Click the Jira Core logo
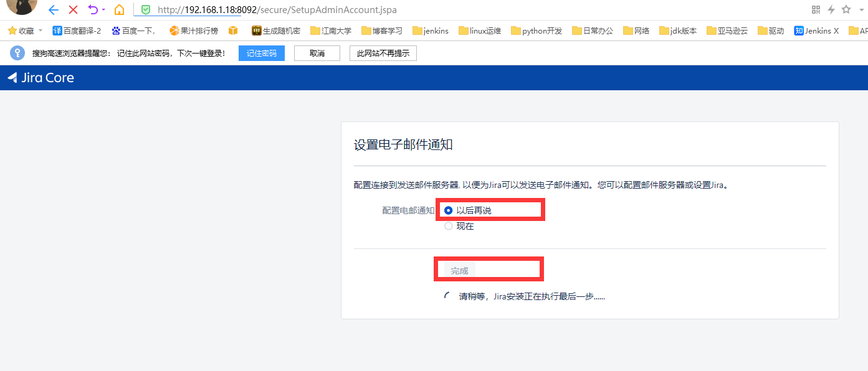This screenshot has width=868, height=371. coord(41,78)
